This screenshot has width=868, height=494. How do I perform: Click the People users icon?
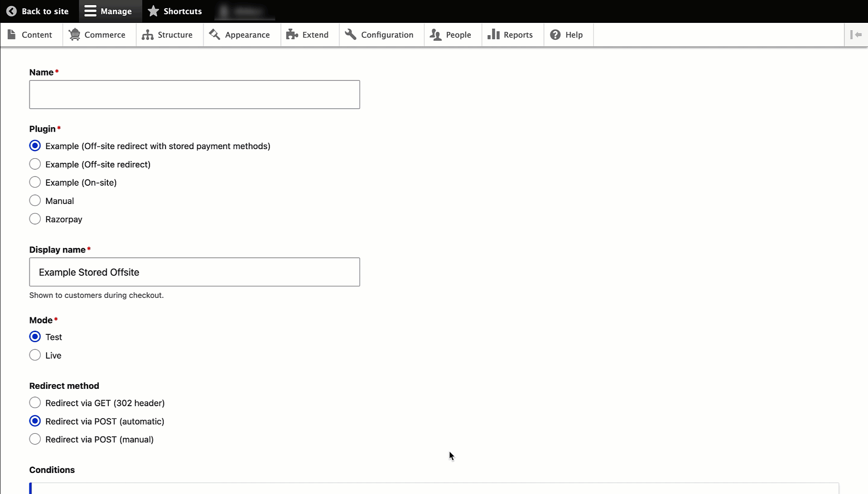point(436,35)
